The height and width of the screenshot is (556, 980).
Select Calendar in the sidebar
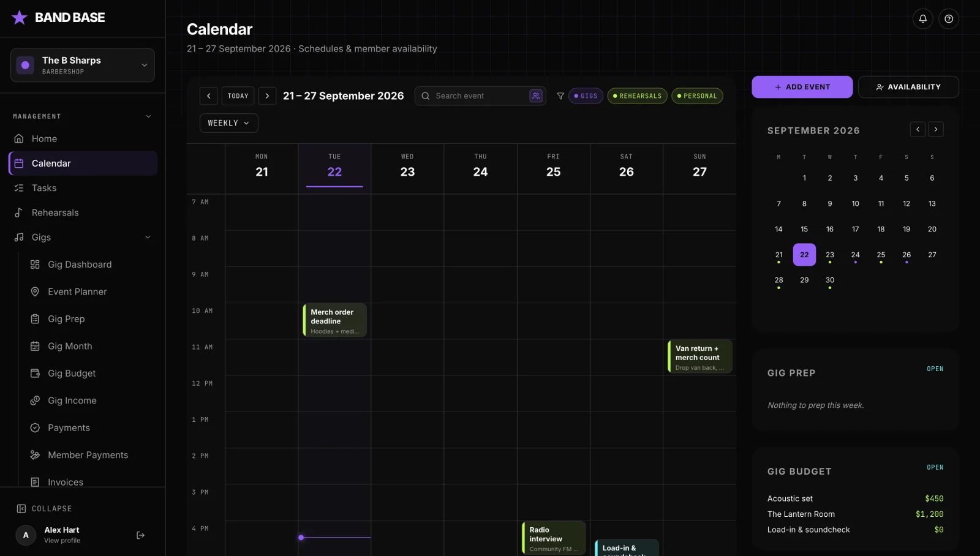pyautogui.click(x=83, y=163)
